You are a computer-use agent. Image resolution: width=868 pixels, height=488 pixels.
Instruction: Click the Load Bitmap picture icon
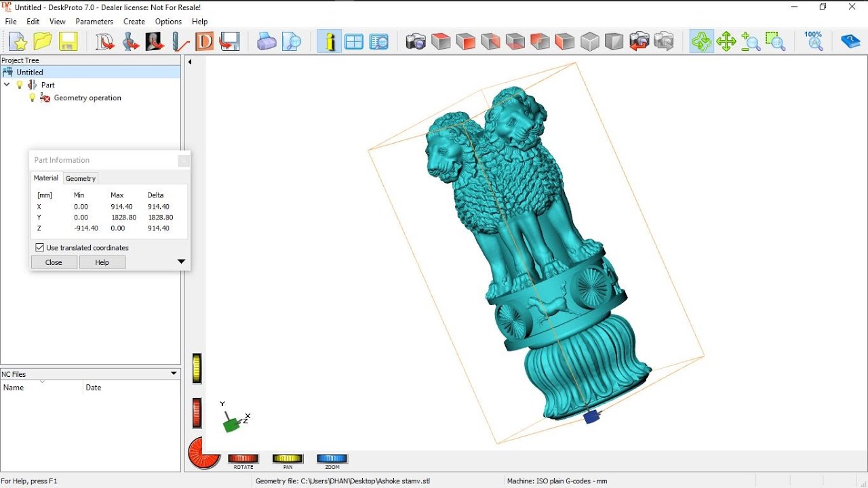point(155,42)
